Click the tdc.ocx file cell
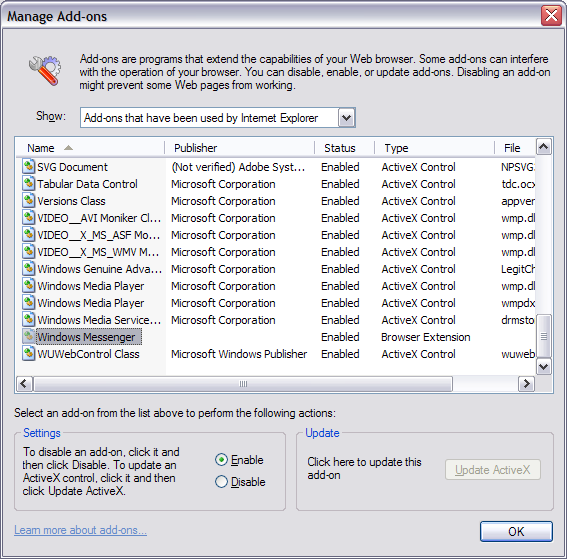 tap(518, 184)
